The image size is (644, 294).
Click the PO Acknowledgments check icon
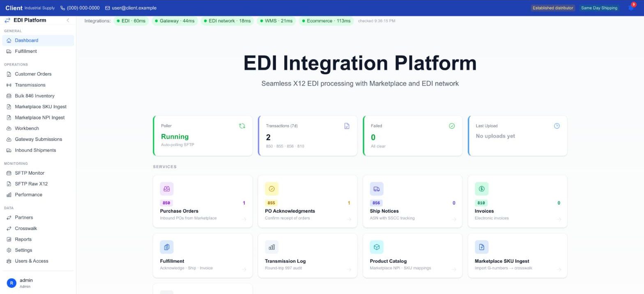coord(271,189)
